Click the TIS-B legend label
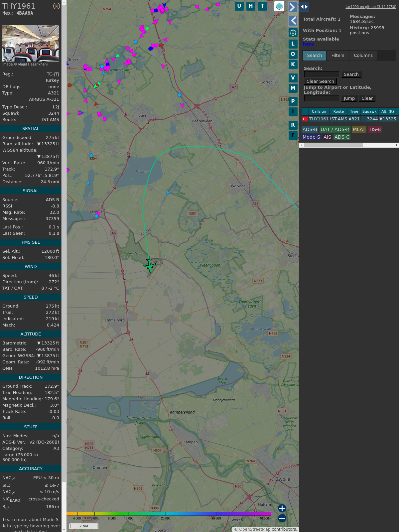This screenshot has height=532, width=399. tap(375, 130)
